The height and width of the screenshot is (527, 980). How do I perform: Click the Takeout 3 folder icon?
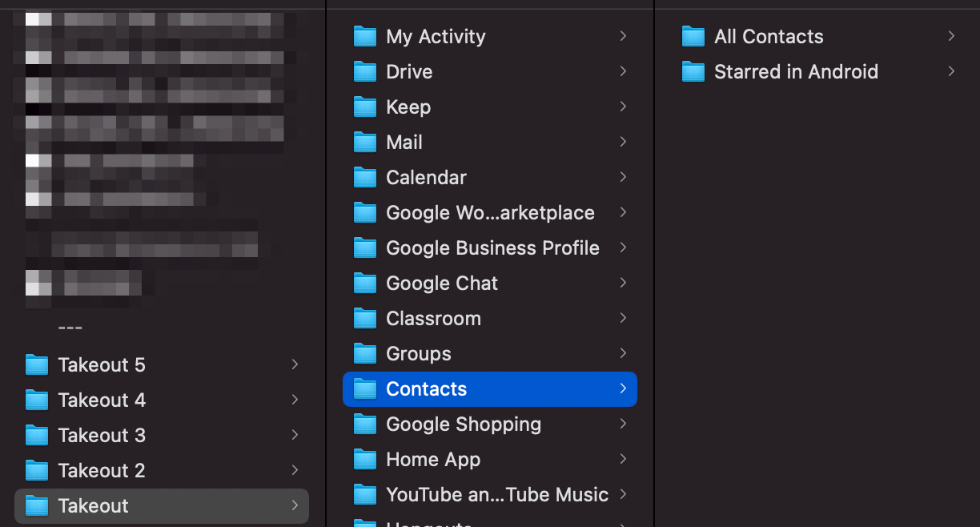(x=37, y=436)
